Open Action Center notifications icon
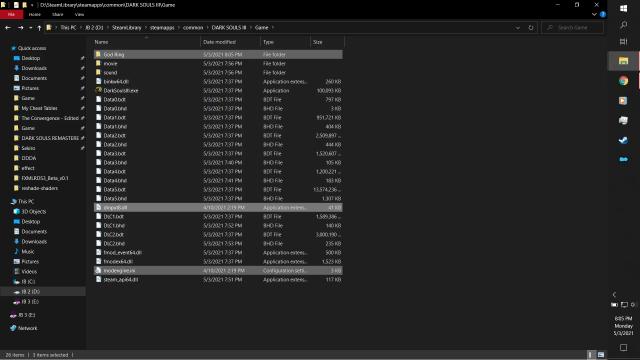Viewport: 640px width, 360px height. point(623,348)
